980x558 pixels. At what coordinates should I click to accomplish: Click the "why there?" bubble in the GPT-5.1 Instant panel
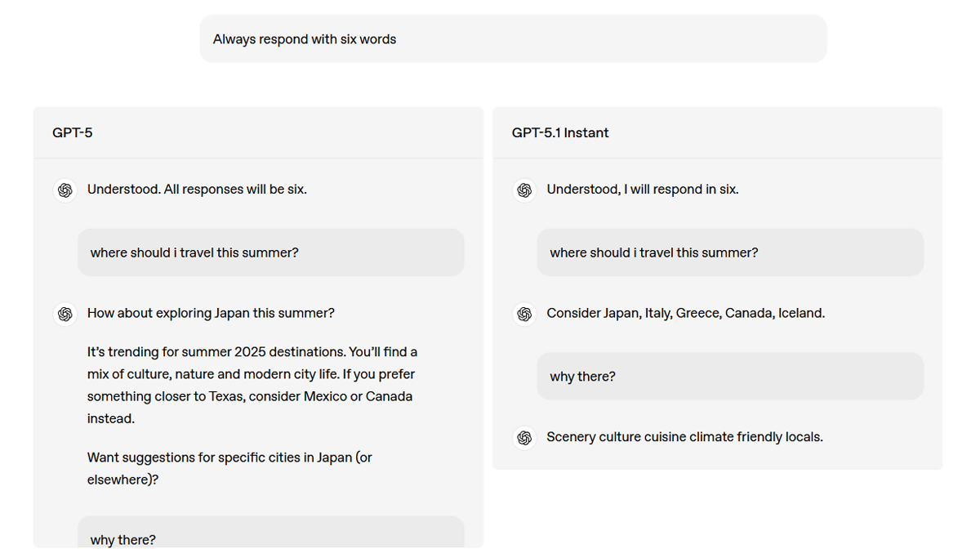(x=729, y=377)
